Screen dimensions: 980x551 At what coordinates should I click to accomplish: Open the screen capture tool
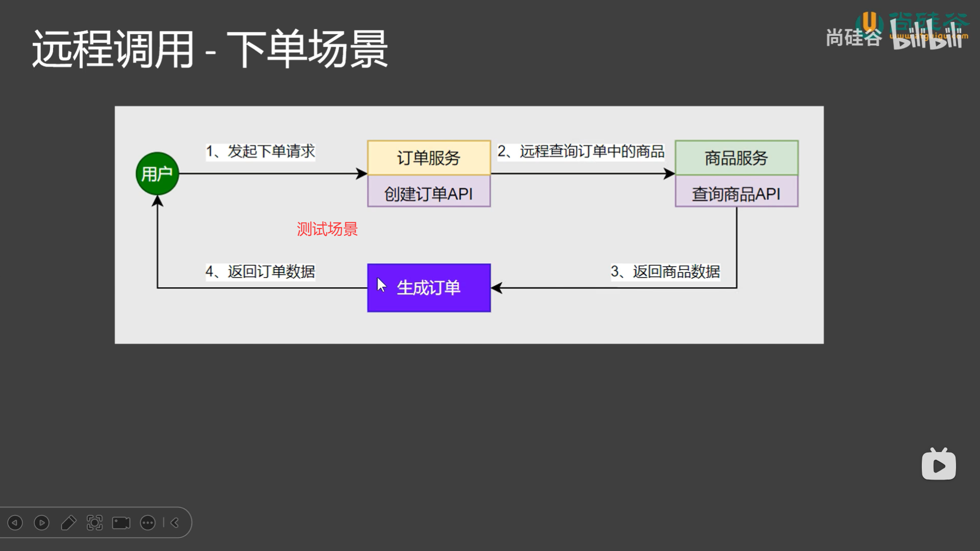[96, 522]
